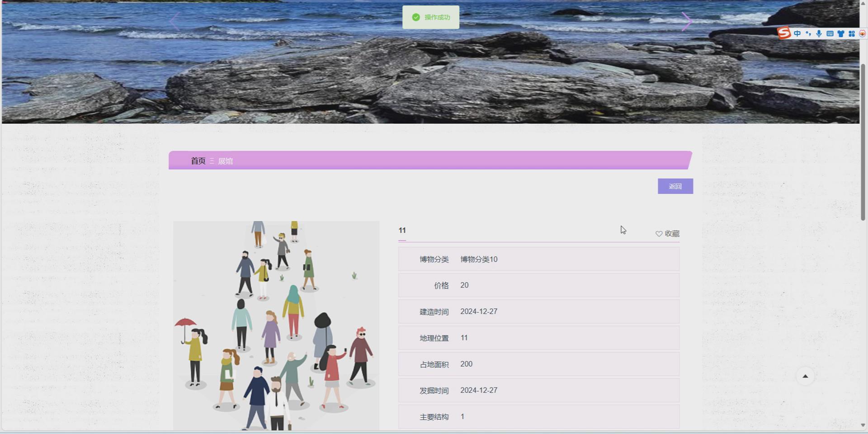Click the 建造时间 date 2024-12-27
Viewport: 868px width, 434px height.
pos(479,311)
